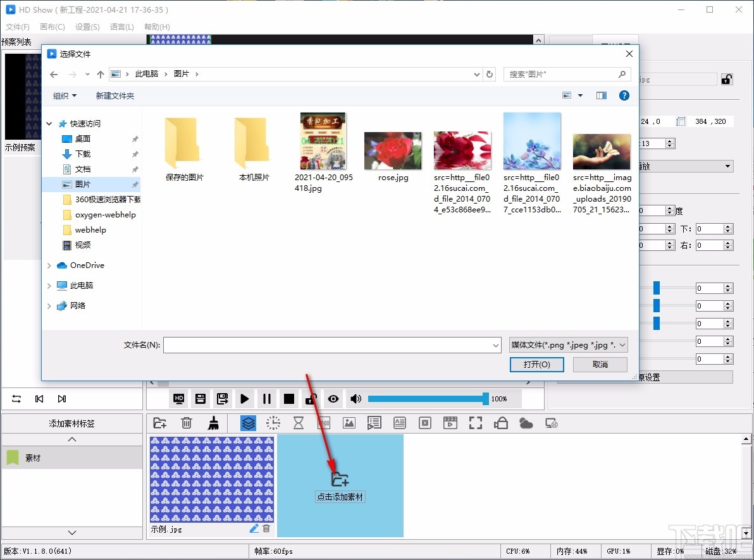
Task: Toggle loop playback in preset list
Action: point(16,398)
